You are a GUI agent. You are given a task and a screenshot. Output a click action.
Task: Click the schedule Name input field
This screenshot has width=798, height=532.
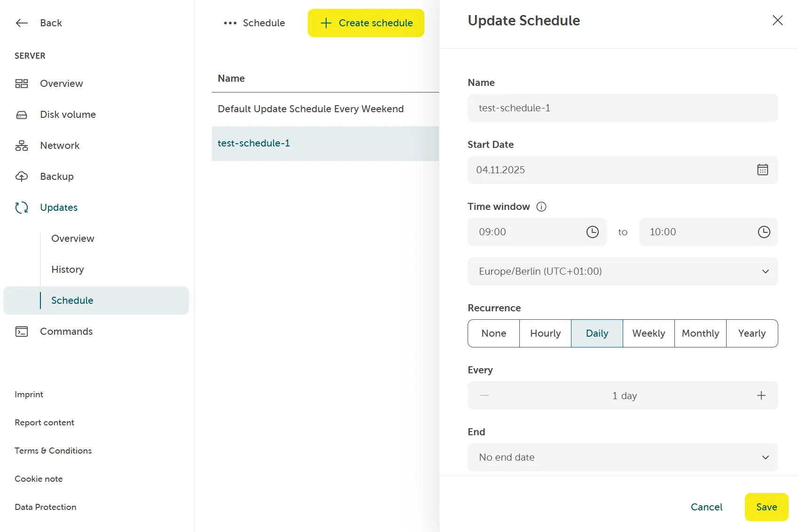[622, 108]
